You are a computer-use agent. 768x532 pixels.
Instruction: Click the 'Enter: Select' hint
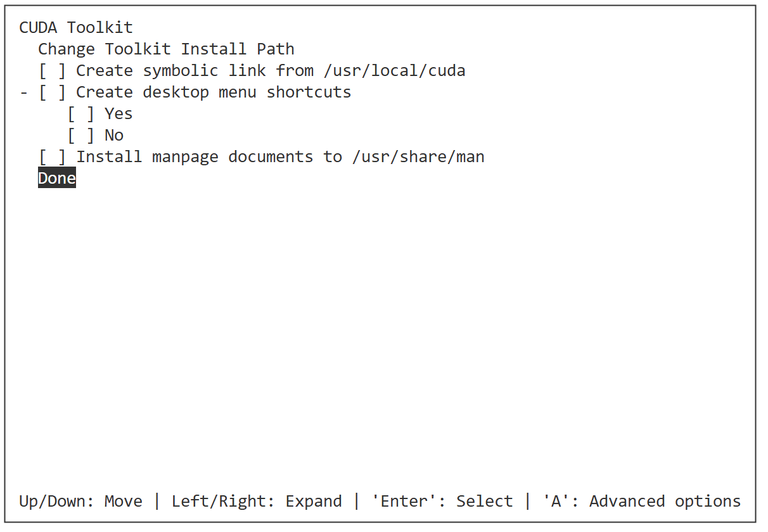click(x=442, y=502)
